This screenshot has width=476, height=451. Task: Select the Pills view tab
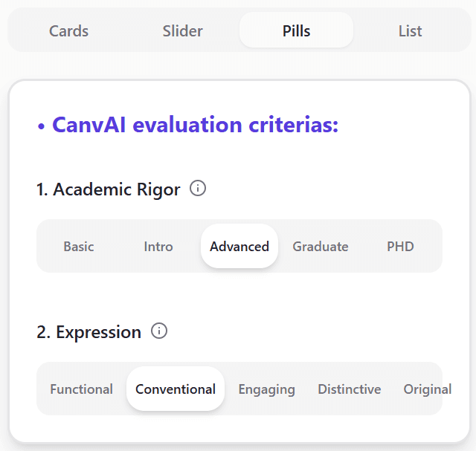[x=296, y=31]
